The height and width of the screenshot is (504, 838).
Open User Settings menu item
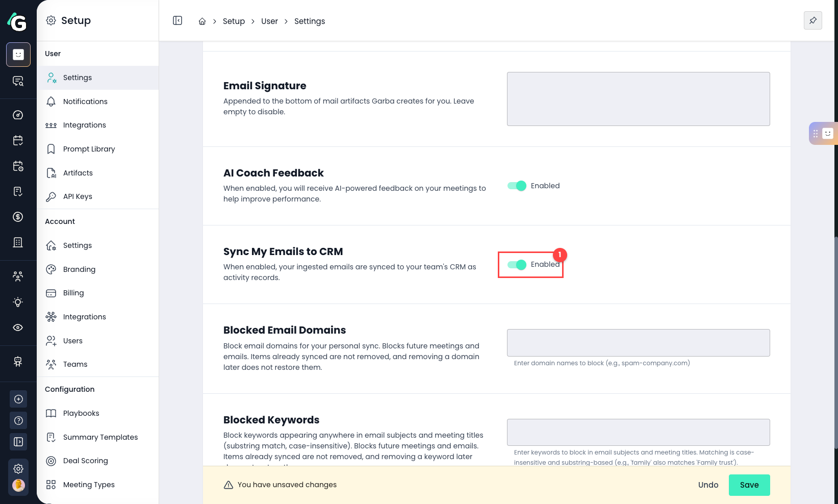(98, 78)
